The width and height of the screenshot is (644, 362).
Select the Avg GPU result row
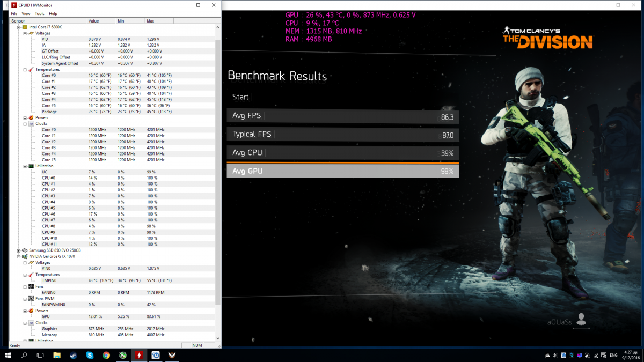coord(342,171)
